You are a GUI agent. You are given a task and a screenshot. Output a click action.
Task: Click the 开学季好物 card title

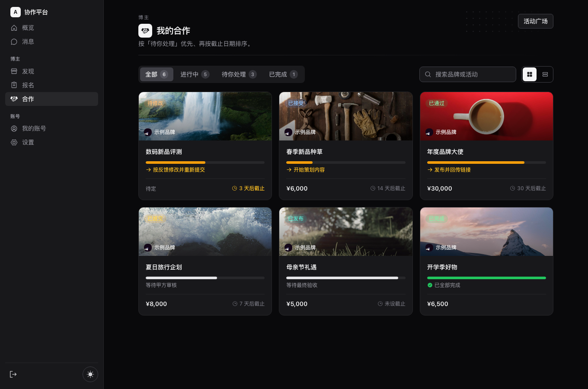point(442,267)
